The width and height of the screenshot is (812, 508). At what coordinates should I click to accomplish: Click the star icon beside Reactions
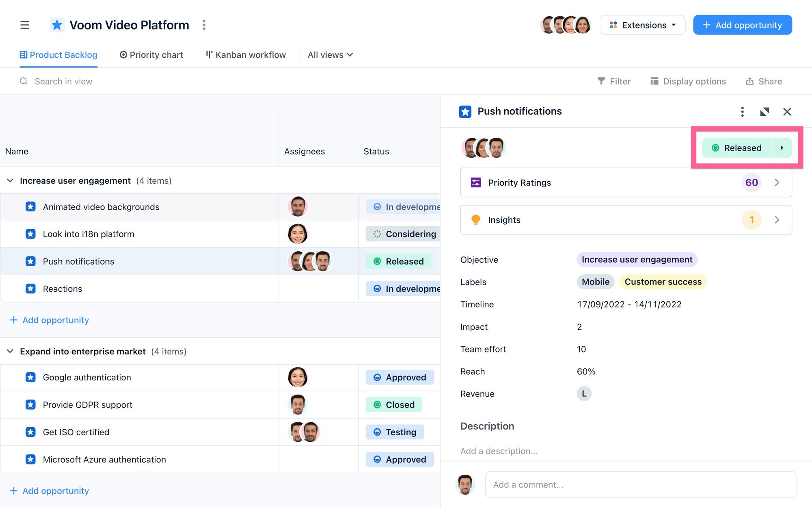pos(30,289)
